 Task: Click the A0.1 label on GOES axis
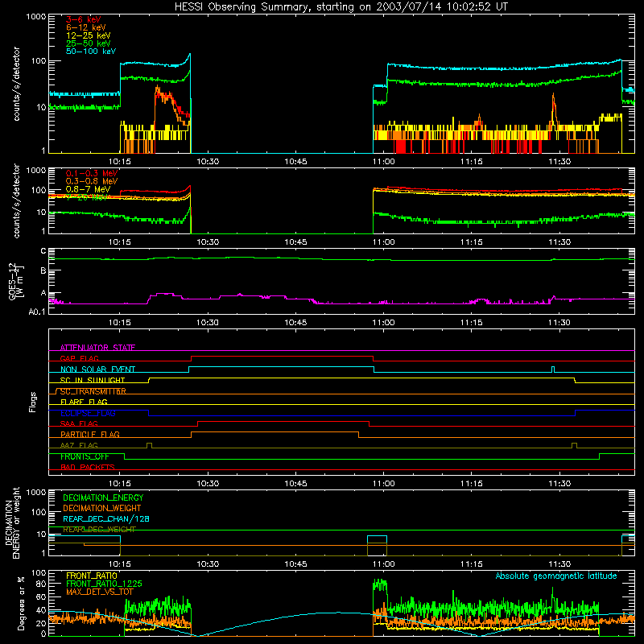point(37,312)
